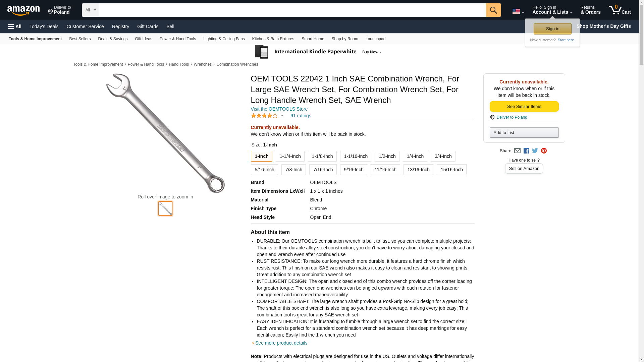Select the wrench image thumbnail
644x362 pixels.
coord(165,208)
